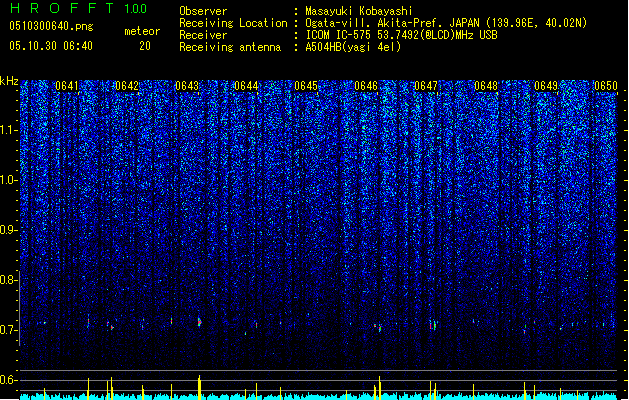Click the 0644 time marker

click(x=246, y=86)
